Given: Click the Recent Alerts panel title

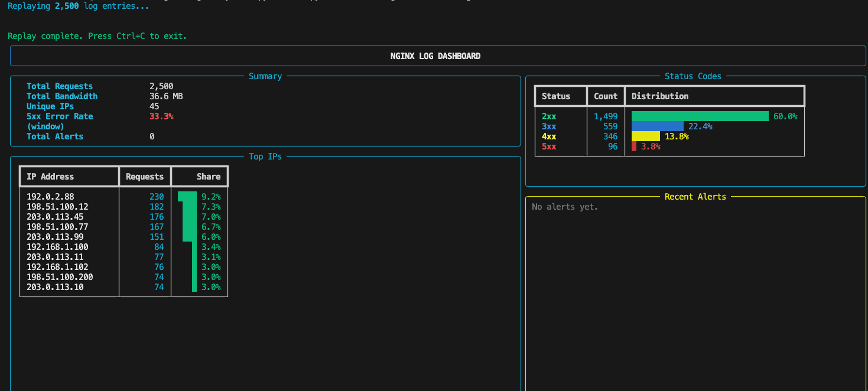Looking at the screenshot, I should [695, 196].
